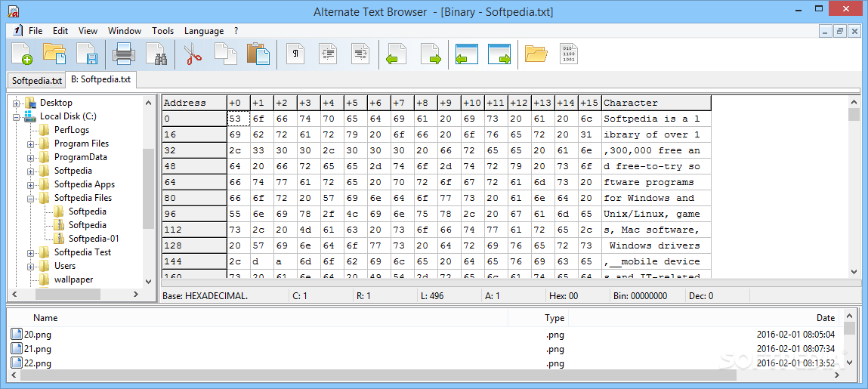The width and height of the screenshot is (868, 389).
Task: Click the Address column header in the hex table
Action: [x=194, y=103]
